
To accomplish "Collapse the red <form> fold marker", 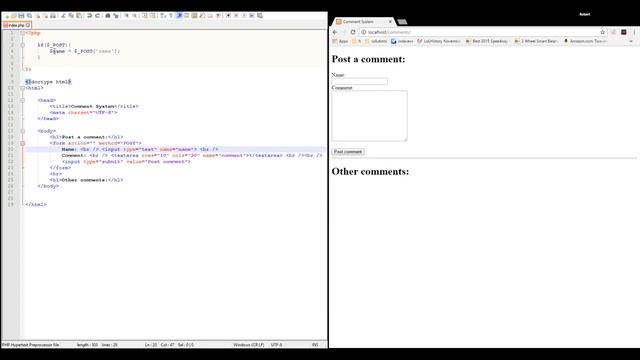I will point(23,143).
